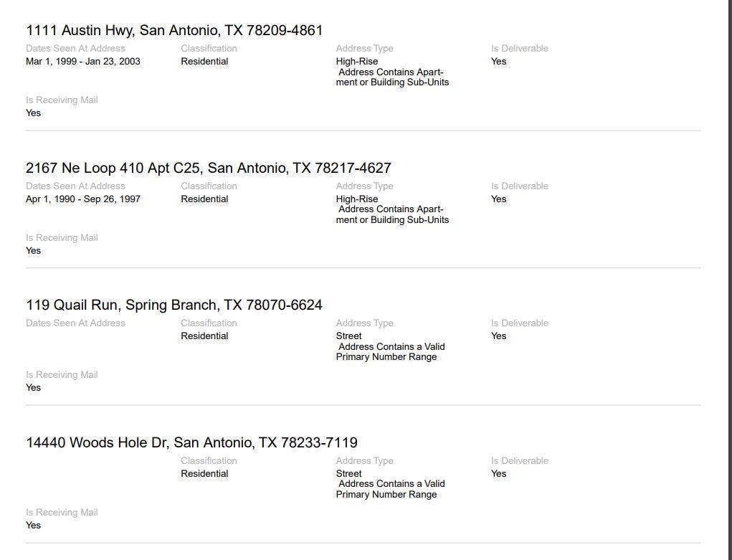Click High-Rise type under 1111 Austin Hwy

pos(357,62)
